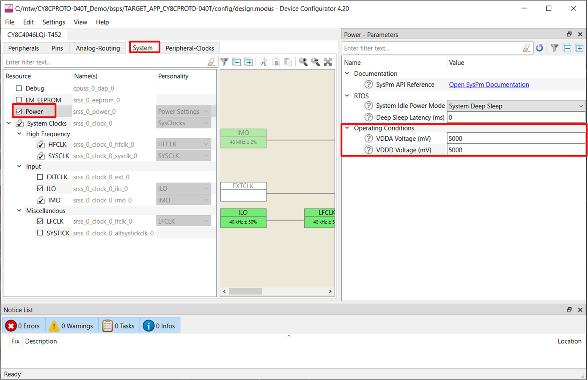Show help for VDDD Voltage
This screenshot has width=588, height=380.
(x=369, y=150)
